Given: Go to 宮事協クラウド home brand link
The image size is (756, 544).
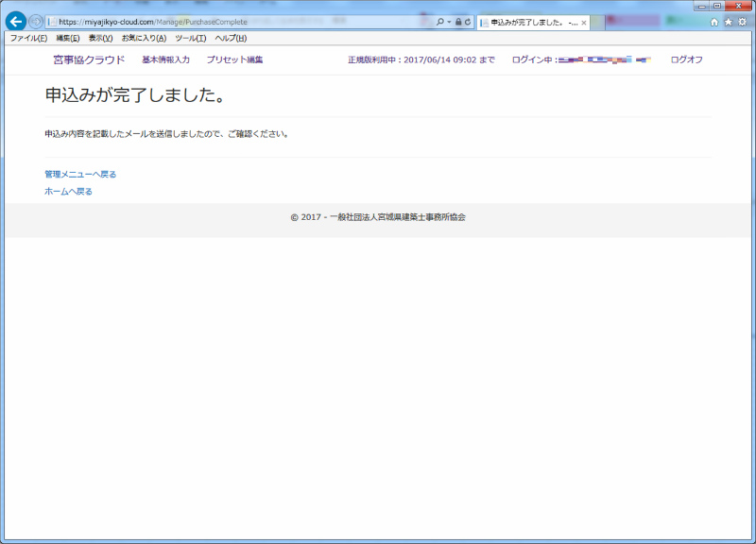Looking at the screenshot, I should pyautogui.click(x=89, y=59).
